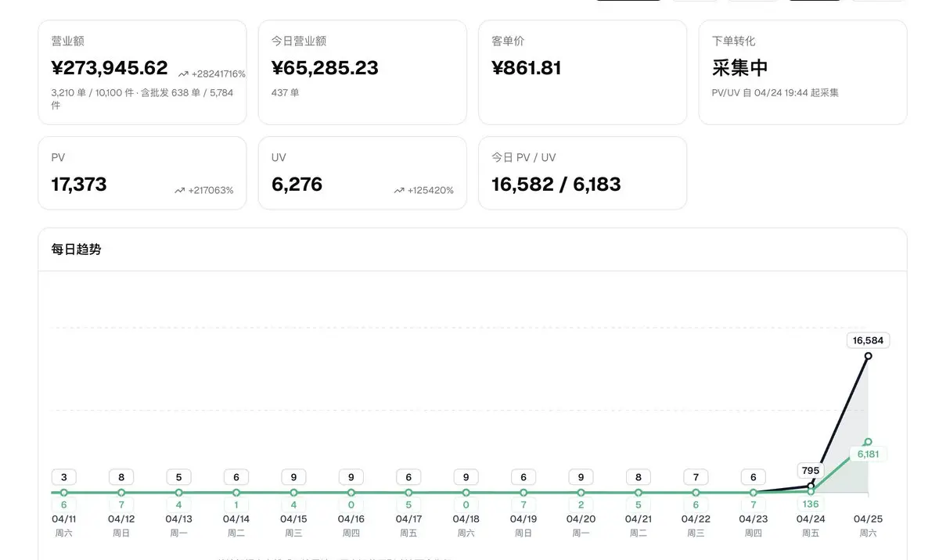Click the 6,181 UV label on 04/25
The height and width of the screenshot is (560, 939).
(869, 454)
